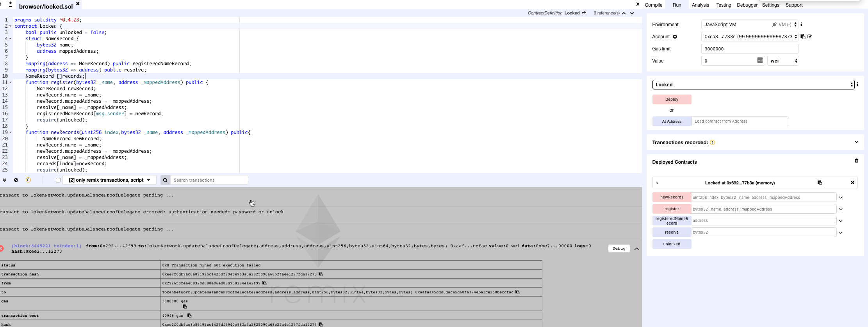Image resolution: width=868 pixels, height=327 pixels.
Task: Expand registeredNameRecord parameters chevron
Action: (841, 221)
